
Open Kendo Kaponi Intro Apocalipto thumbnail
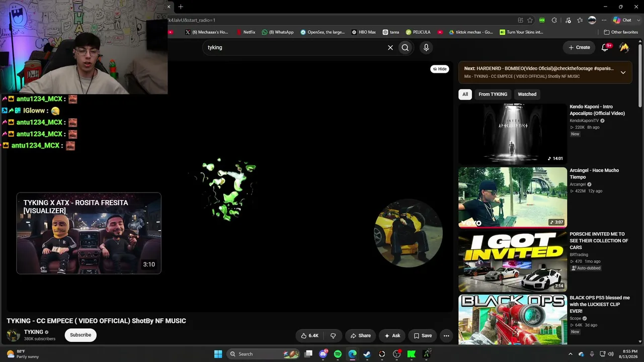(x=512, y=134)
